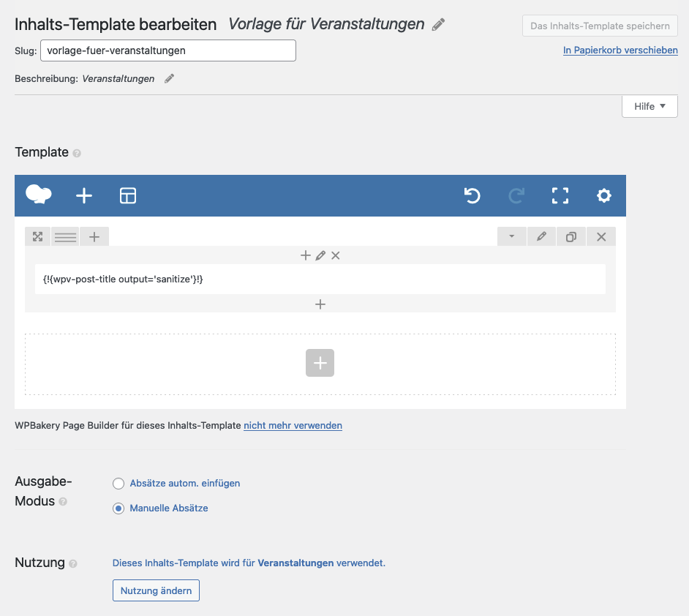Click the Veranstaltungen usage link
This screenshot has width=689, height=616.
pyautogui.click(x=295, y=563)
